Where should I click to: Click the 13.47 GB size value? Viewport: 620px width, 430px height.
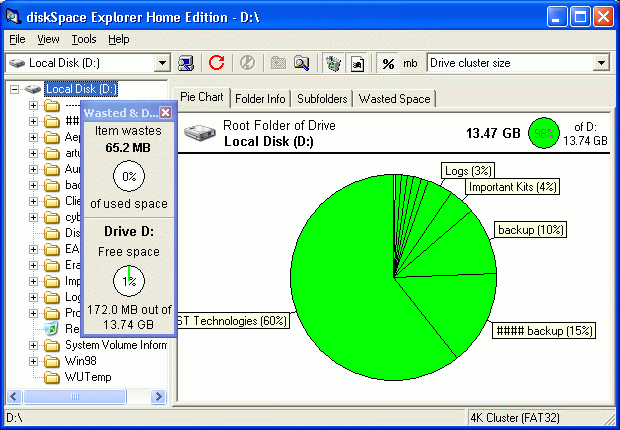(493, 133)
